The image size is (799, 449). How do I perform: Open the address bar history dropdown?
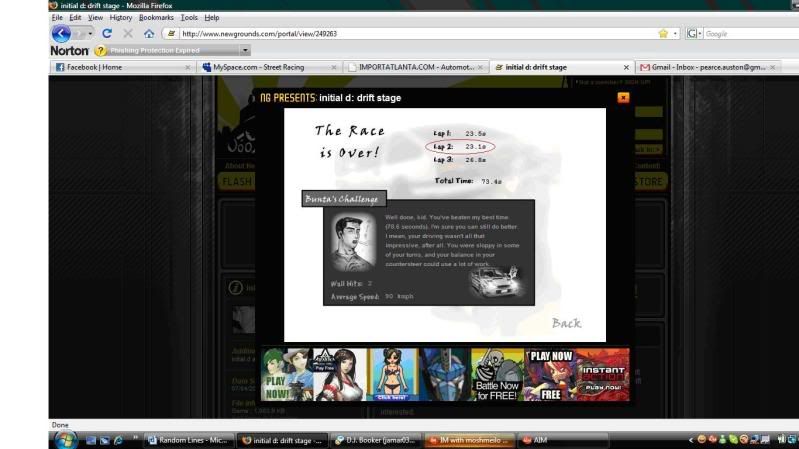675,34
